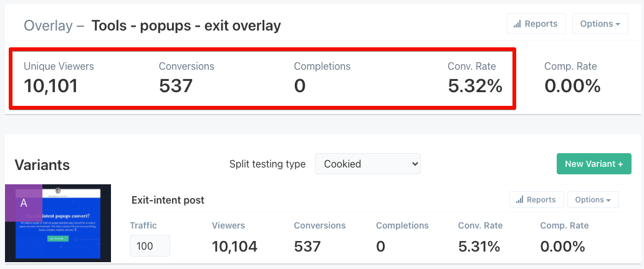Click the overlay Comp. Rate value at top right
Screen dimensions: 644x269
[x=572, y=86]
